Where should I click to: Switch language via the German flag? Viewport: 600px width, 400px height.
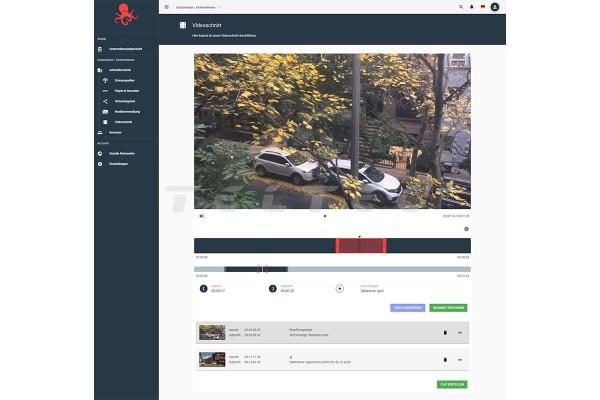tap(483, 7)
